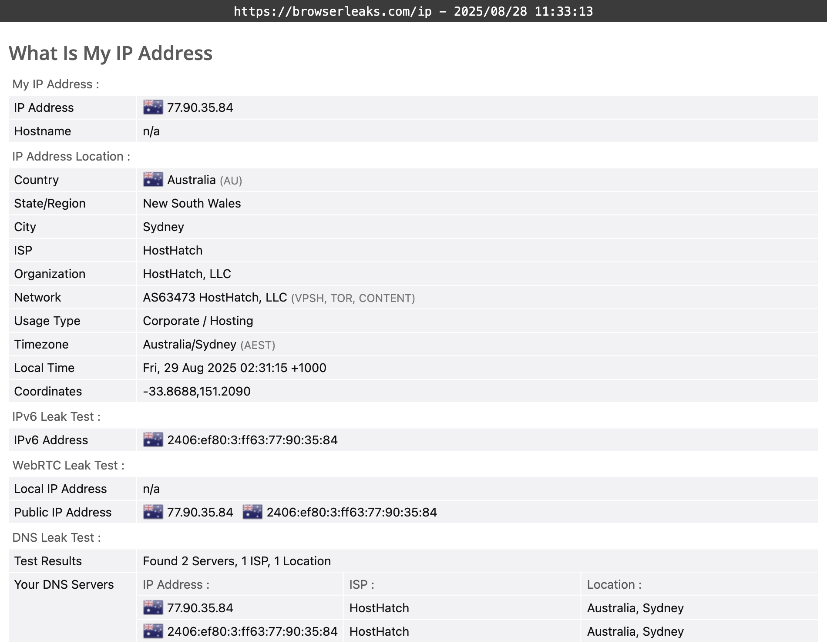Click the 'IP Address Location :' section label
This screenshot has width=827, height=644.
point(71,156)
